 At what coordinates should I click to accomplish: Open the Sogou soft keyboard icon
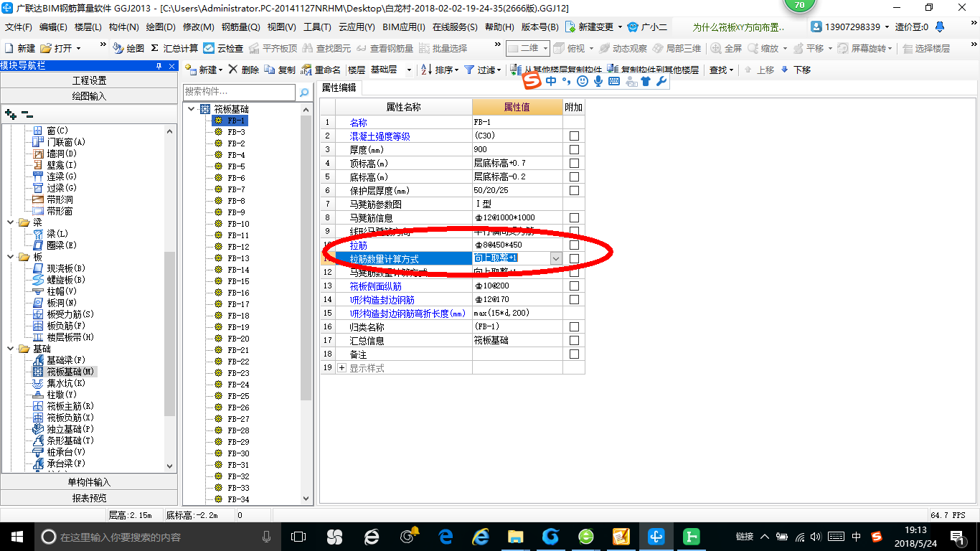(x=614, y=81)
